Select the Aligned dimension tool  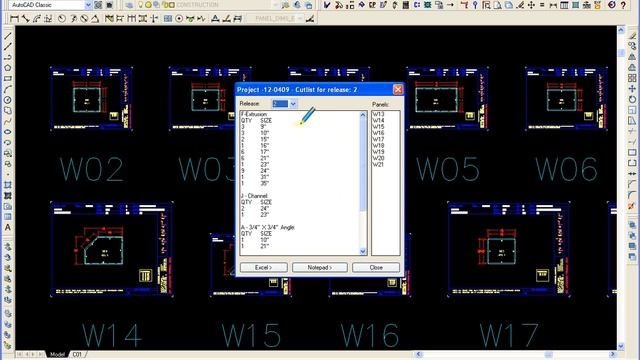[26, 18]
